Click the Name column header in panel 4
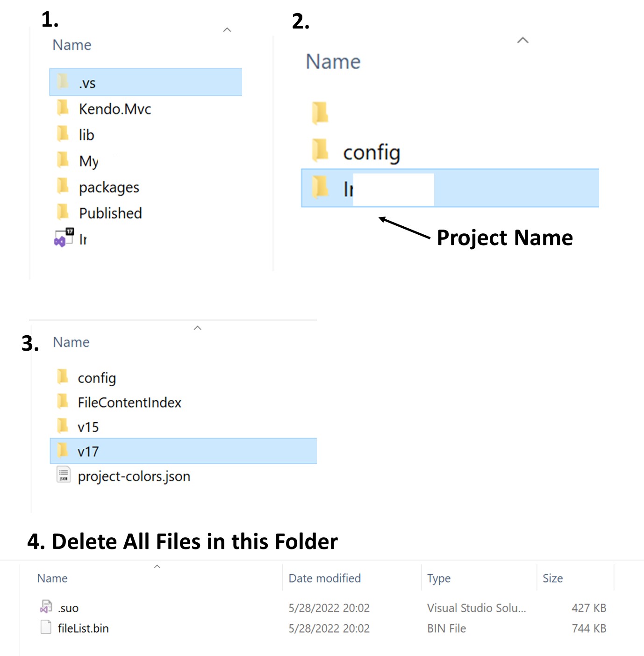The width and height of the screenshot is (644, 656). [x=52, y=578]
